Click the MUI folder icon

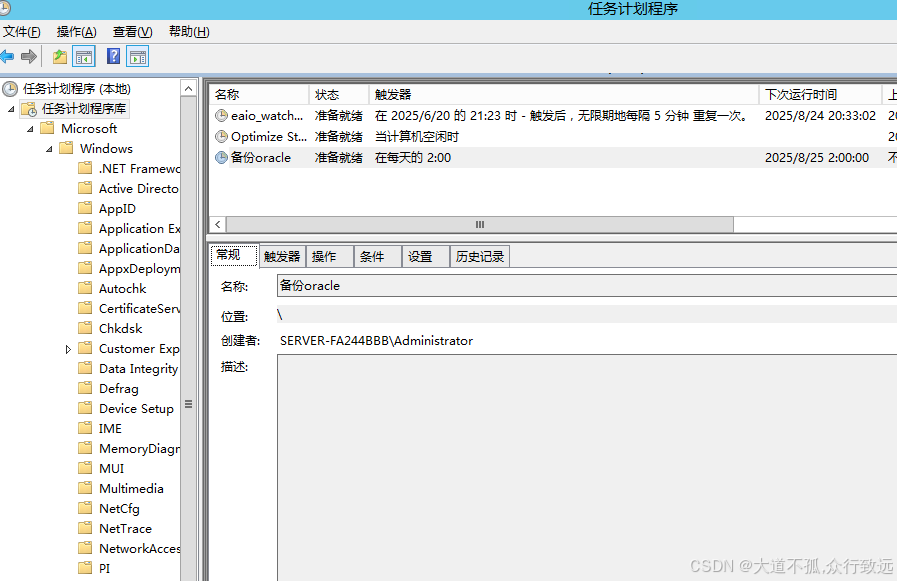click(85, 468)
